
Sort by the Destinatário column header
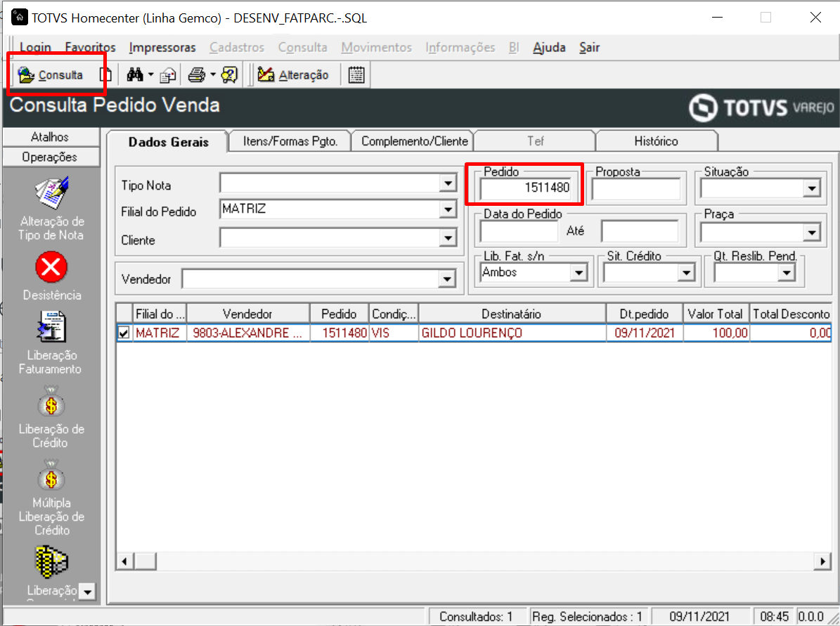(x=512, y=314)
